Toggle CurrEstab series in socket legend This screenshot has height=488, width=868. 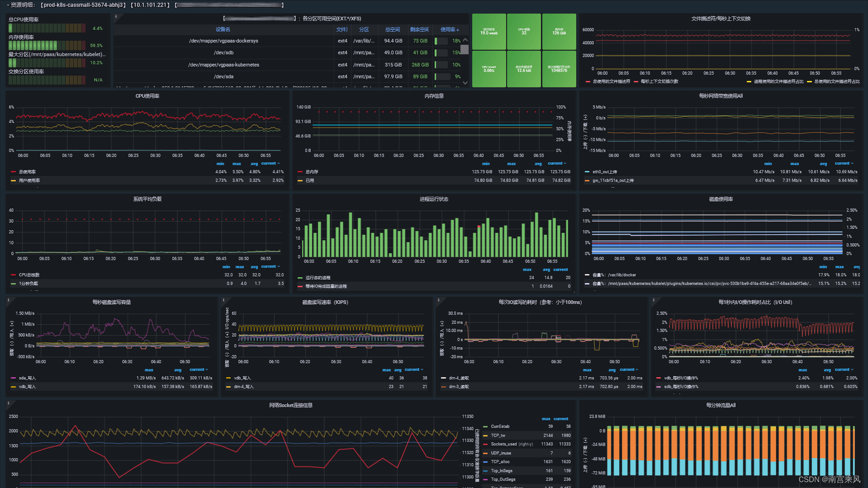(500, 426)
